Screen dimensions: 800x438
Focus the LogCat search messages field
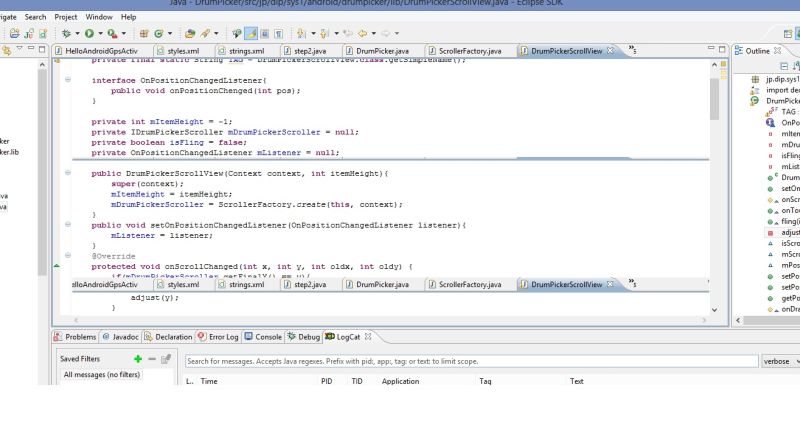tap(471, 361)
